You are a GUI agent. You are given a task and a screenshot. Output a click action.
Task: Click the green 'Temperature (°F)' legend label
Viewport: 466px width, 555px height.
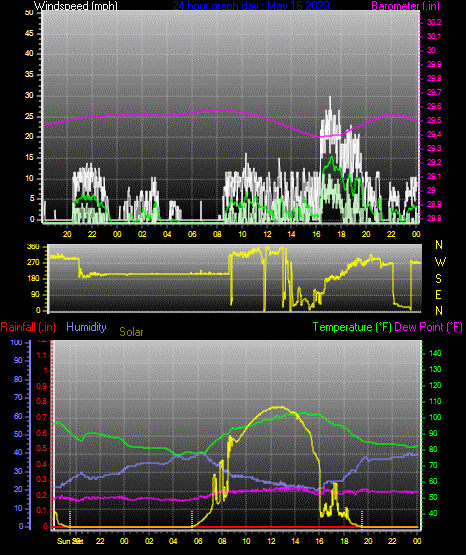(x=352, y=327)
